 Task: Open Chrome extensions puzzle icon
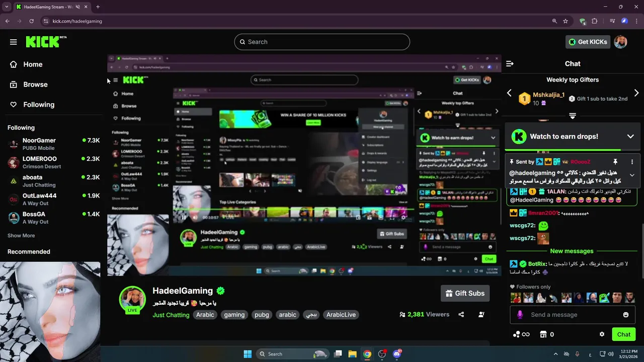tap(595, 21)
